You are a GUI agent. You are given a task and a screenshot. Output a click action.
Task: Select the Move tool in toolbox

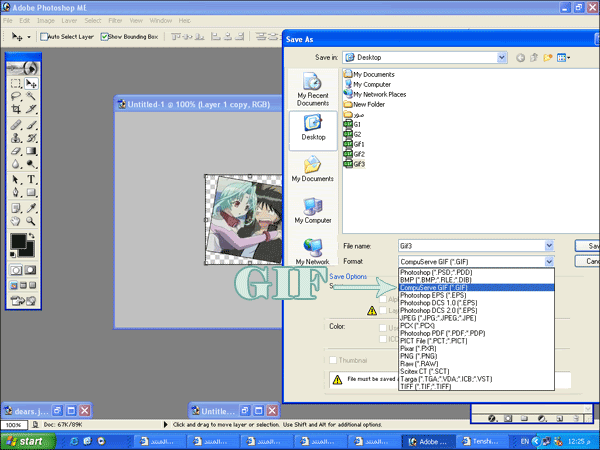pyautogui.click(x=31, y=83)
